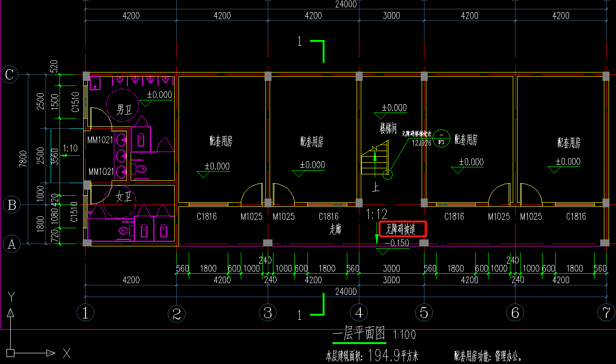Select grid axis bubble 3
Screen dimensions: 616x364
point(268,313)
